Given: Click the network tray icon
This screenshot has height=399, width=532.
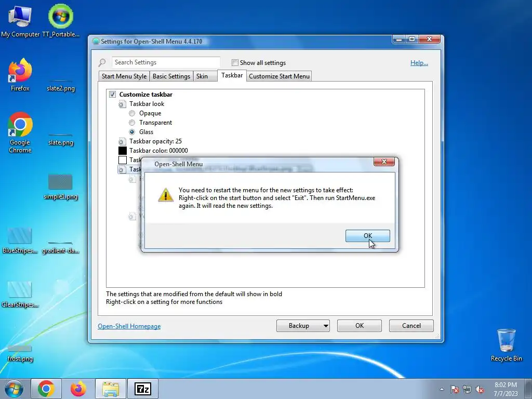Looking at the screenshot, I should point(467,389).
